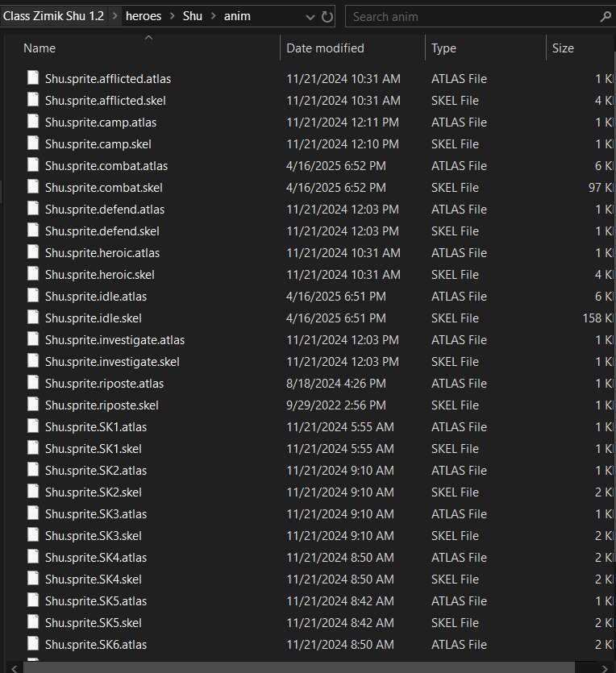This screenshot has height=673, width=616.
Task: Expand chevron after Class Zimik Shu 1.2
Action: 115,16
